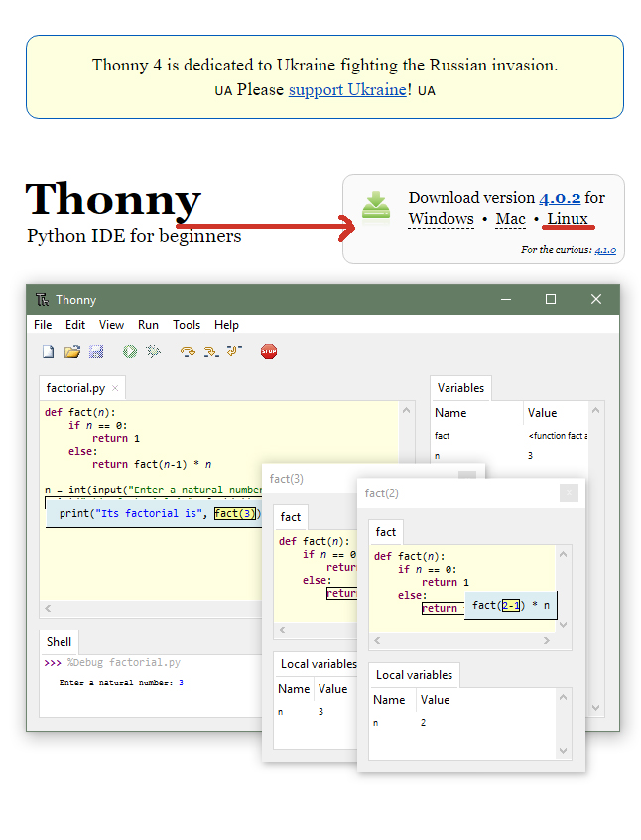The height and width of the screenshot is (840, 641).
Task: Open the File menu
Action: click(x=43, y=325)
